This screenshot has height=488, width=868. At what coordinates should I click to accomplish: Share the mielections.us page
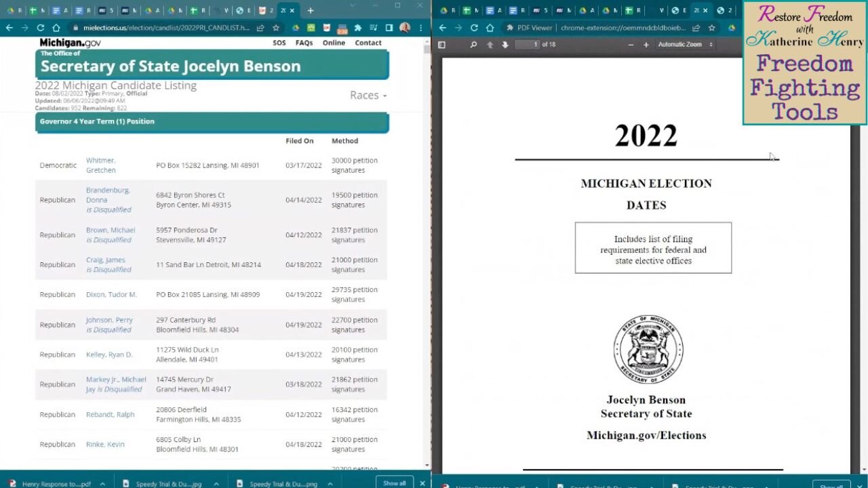click(260, 28)
